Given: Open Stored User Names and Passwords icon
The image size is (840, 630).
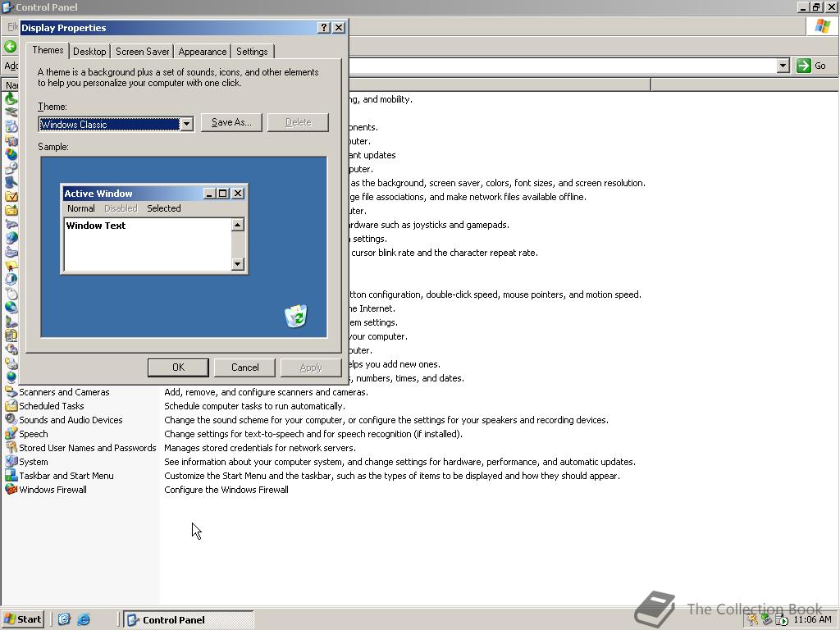Looking at the screenshot, I should tap(11, 447).
